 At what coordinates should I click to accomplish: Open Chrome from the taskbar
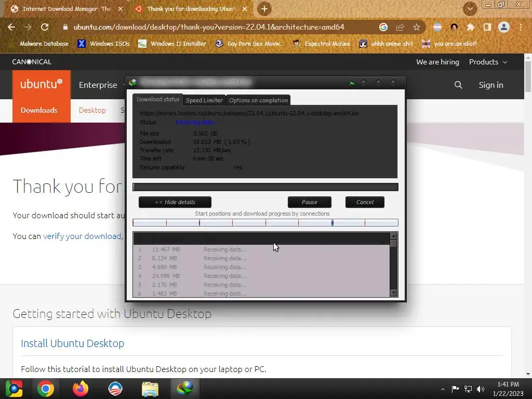coord(46,389)
